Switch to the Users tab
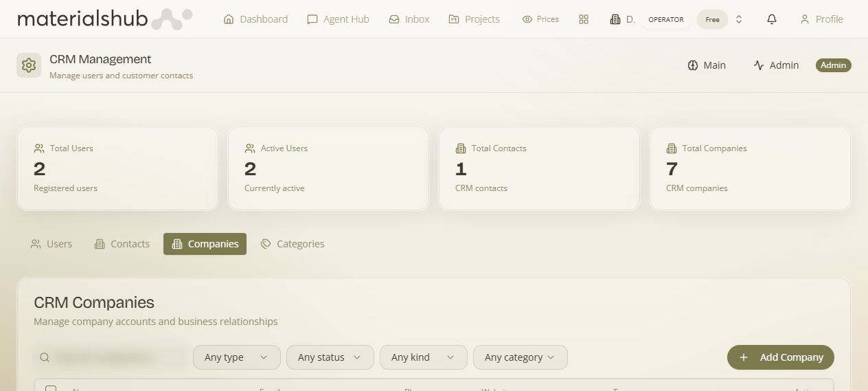The width and height of the screenshot is (868, 391). 52,244
